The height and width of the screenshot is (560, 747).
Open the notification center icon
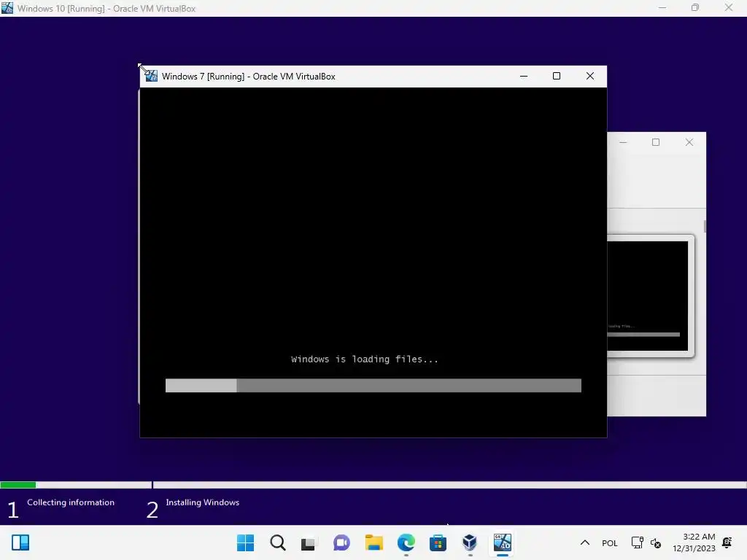(727, 542)
